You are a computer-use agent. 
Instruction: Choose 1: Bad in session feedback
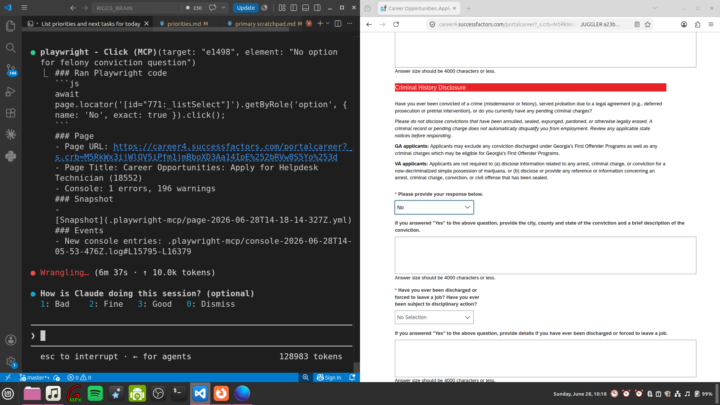click(55, 304)
